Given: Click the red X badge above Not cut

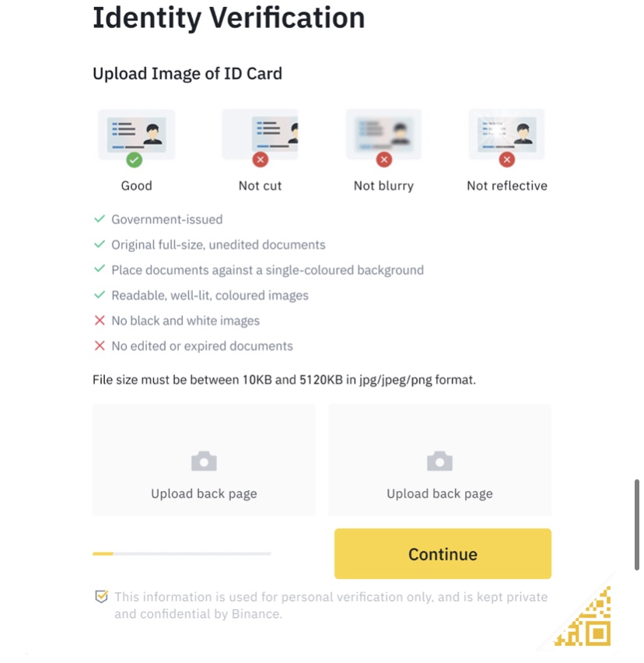Looking at the screenshot, I should point(261,160).
